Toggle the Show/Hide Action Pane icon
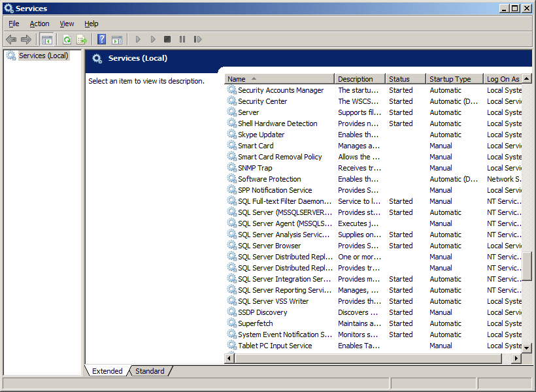536x392 pixels. [x=117, y=39]
